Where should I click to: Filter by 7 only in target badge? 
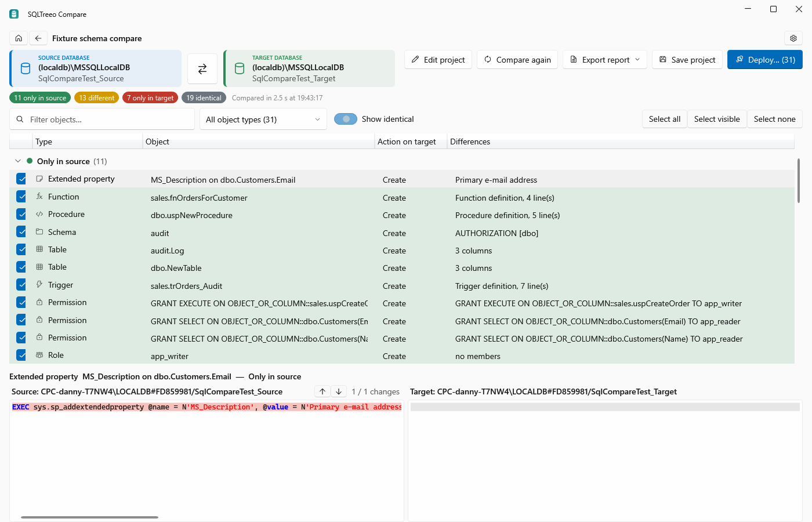150,98
